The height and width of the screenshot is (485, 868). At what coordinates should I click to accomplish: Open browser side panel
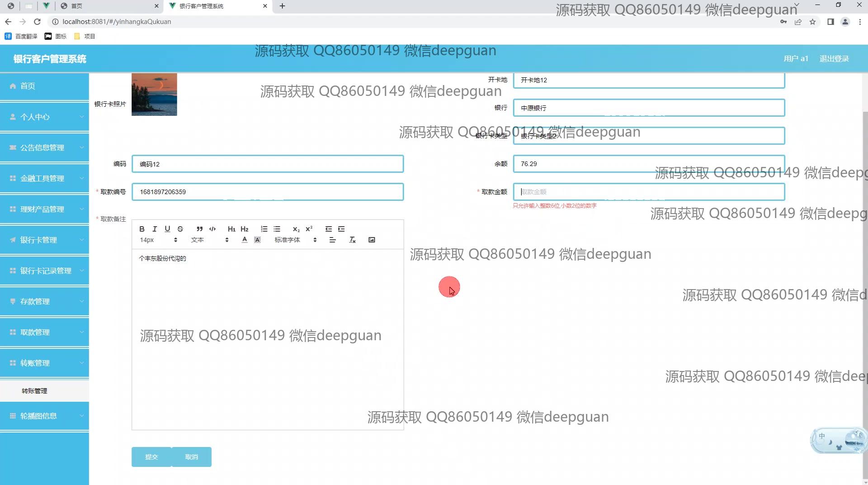coord(830,22)
